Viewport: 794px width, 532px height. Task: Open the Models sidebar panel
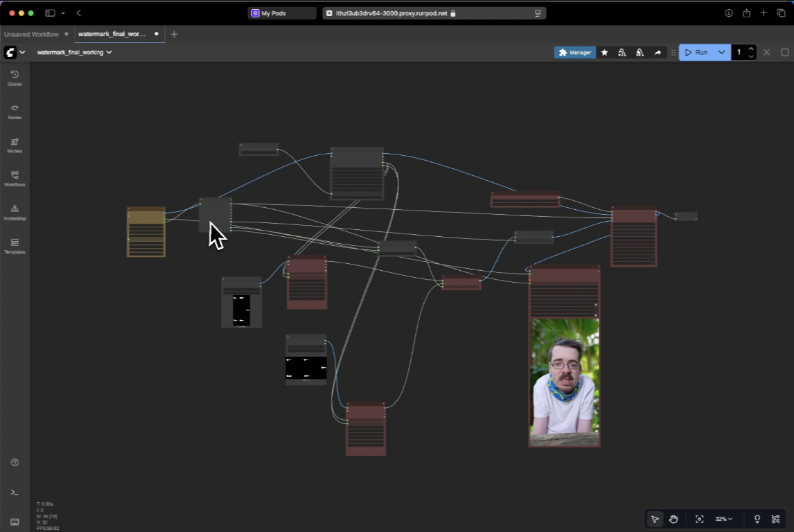point(15,145)
